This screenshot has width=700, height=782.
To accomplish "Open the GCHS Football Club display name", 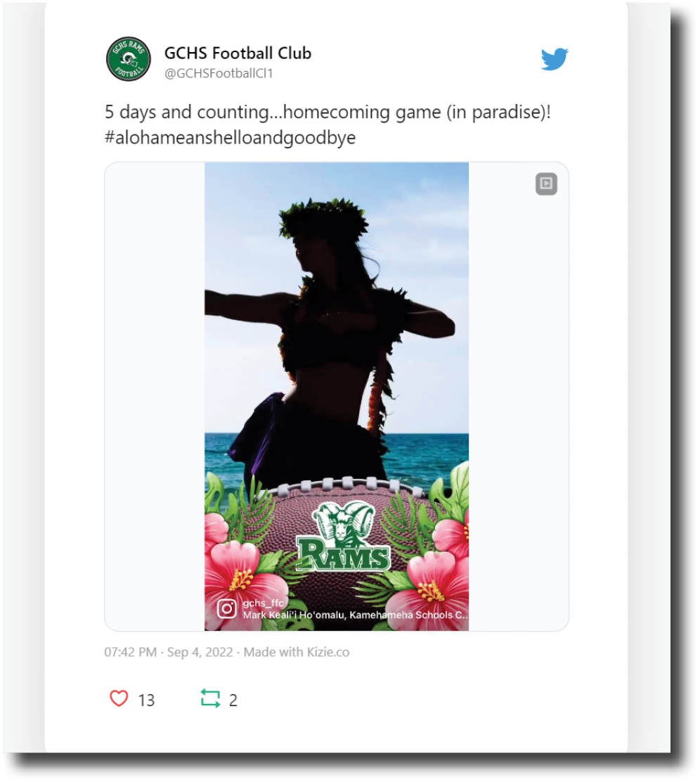I will click(238, 53).
